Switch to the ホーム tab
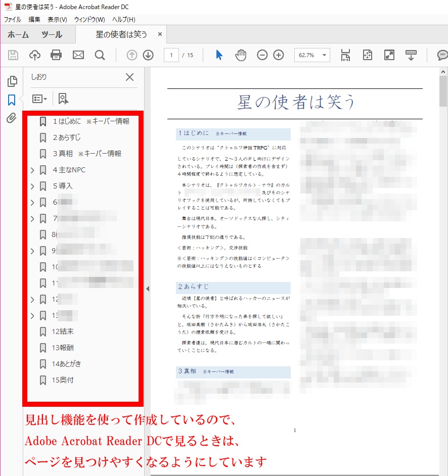Viewport: 448px width, 476px height. click(x=18, y=35)
